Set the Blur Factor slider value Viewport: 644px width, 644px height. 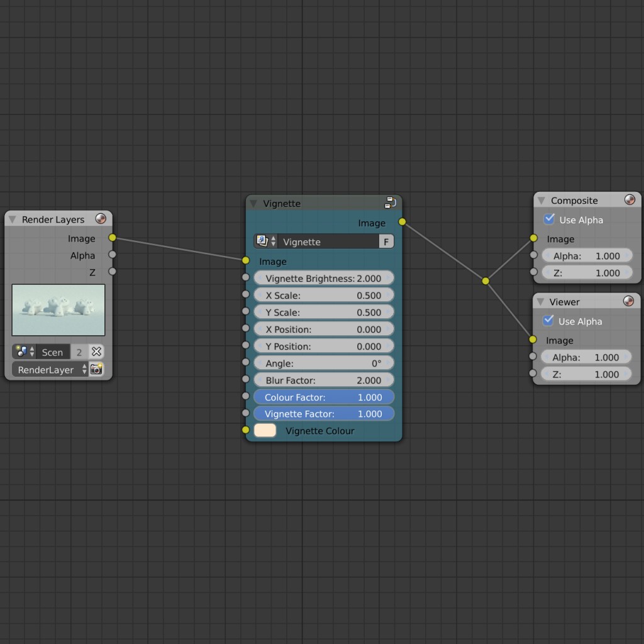click(324, 380)
